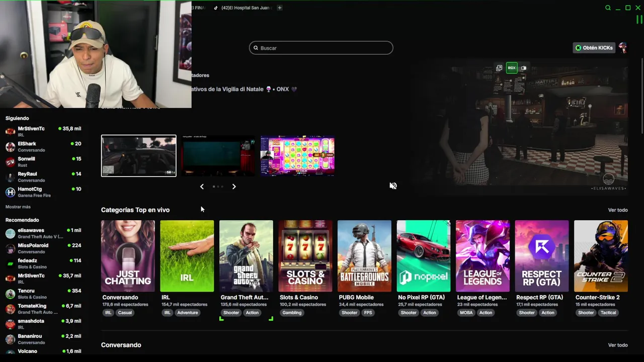Click Ver todo for Categorías Top en vivo
The height and width of the screenshot is (362, 644).
[618, 210]
